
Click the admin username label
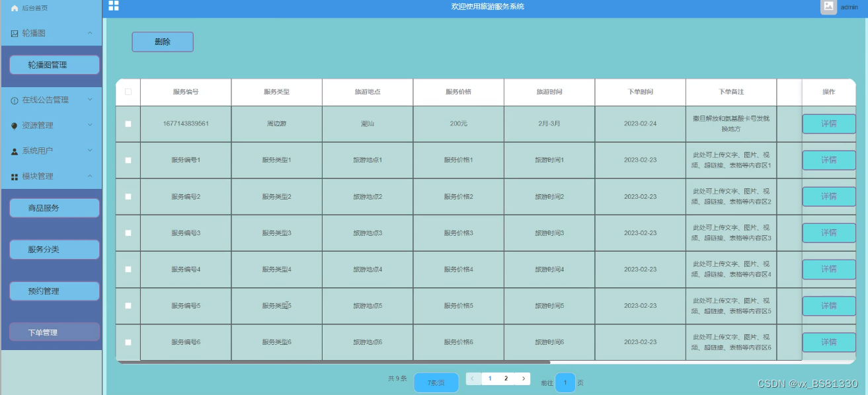pos(849,7)
